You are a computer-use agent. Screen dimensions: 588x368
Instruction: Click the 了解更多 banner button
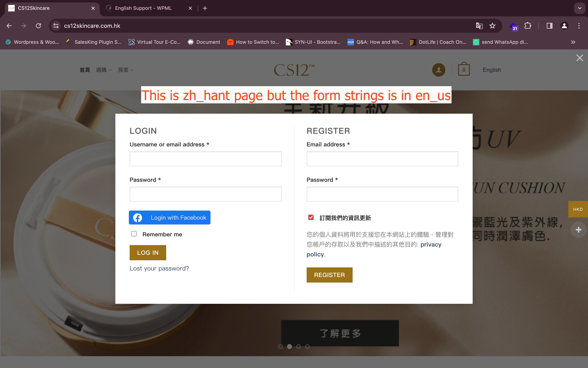tap(340, 333)
